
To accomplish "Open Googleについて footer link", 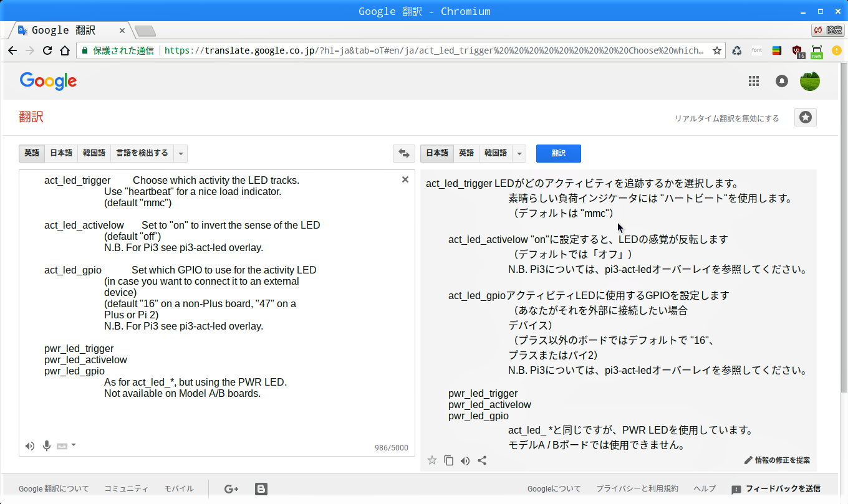I will (554, 489).
